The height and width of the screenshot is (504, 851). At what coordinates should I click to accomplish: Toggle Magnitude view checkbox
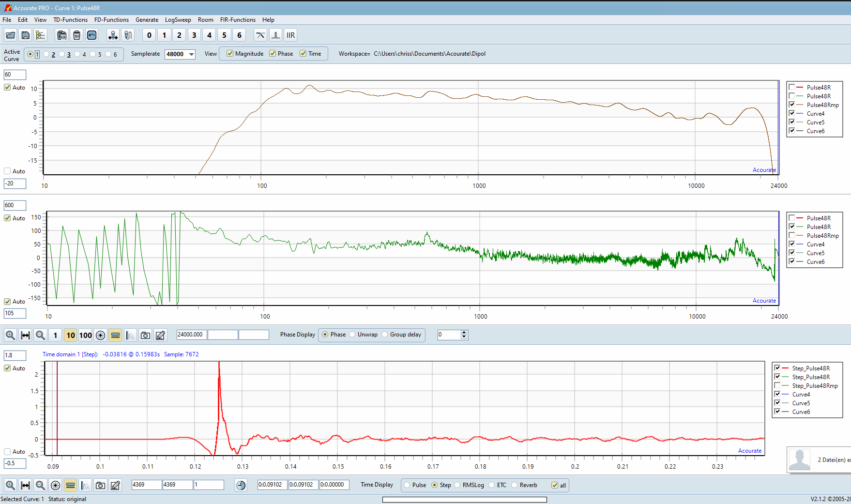pyautogui.click(x=230, y=54)
